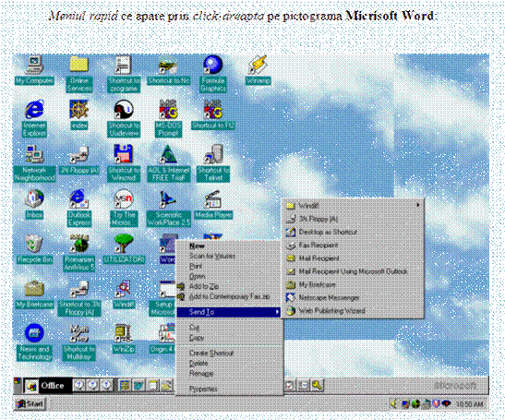Choose Mail Recipient Using Microsoft Outlook
The image size is (505, 420).
(353, 271)
